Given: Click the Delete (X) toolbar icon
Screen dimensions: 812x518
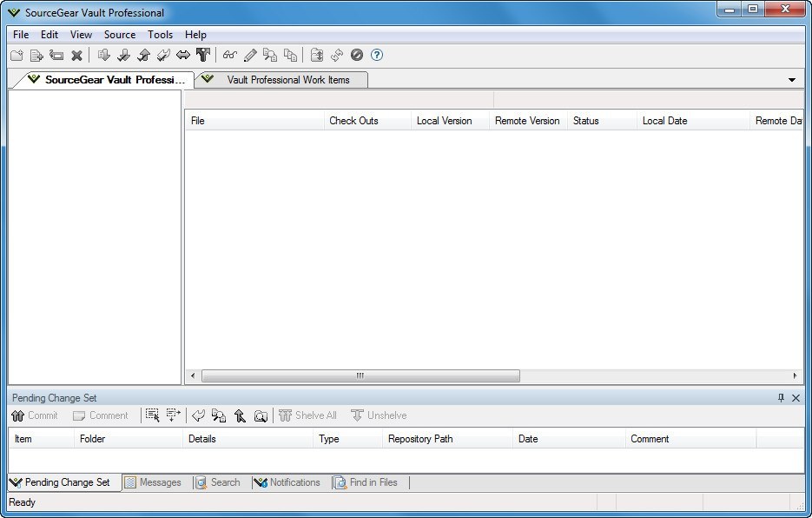Looking at the screenshot, I should click(76, 55).
